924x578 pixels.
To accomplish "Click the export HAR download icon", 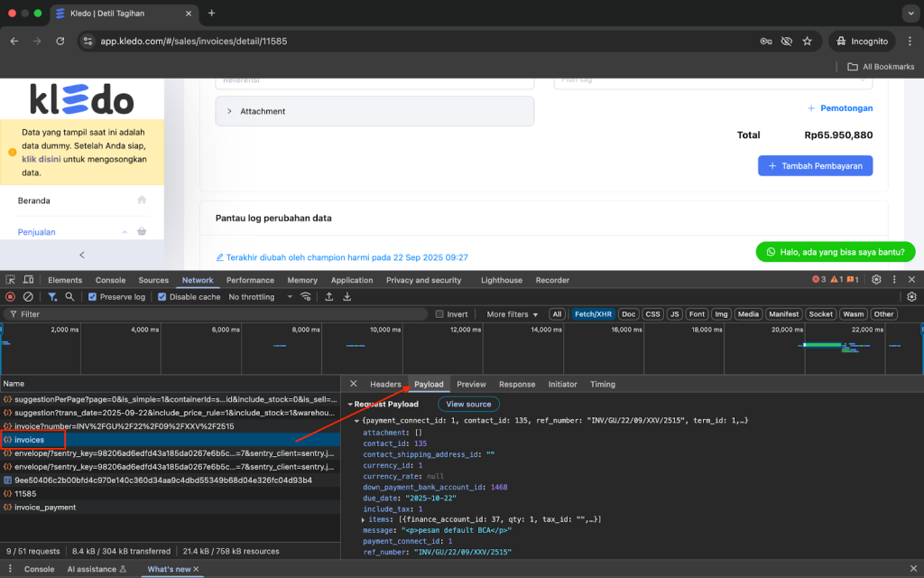I will coord(346,296).
